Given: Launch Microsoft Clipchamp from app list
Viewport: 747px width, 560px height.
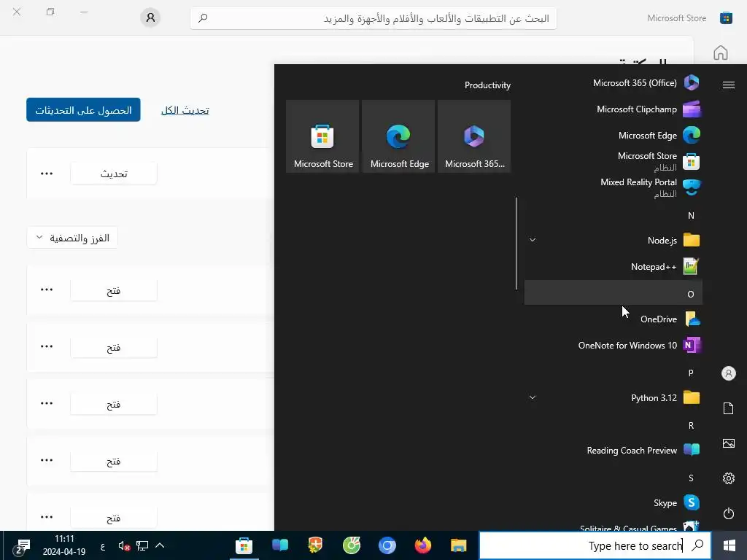Looking at the screenshot, I should coord(613,109).
